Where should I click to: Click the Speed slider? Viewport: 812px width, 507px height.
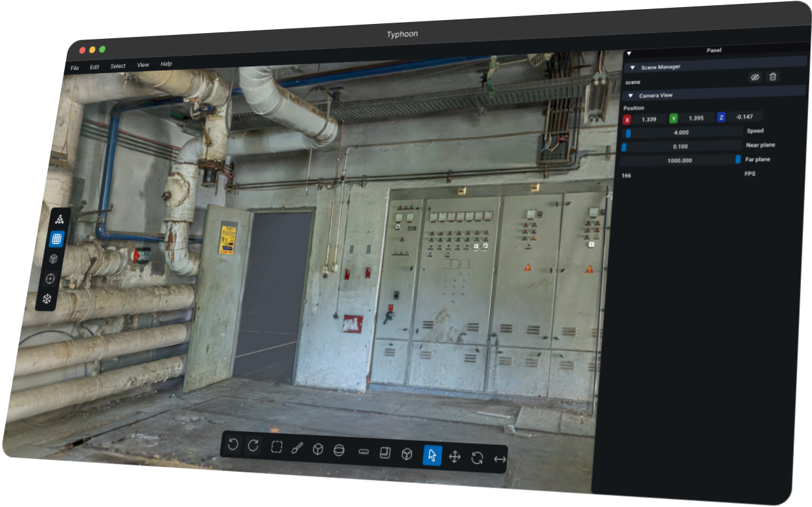(682, 133)
